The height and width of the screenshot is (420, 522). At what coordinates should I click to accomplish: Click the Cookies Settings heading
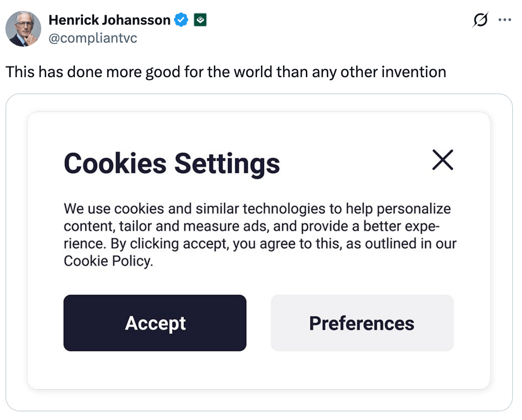click(x=172, y=163)
